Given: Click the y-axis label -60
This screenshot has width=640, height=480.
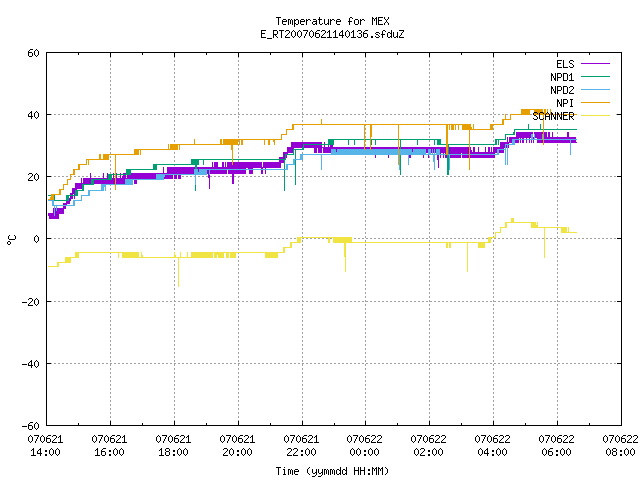Looking at the screenshot, I should (31, 426).
